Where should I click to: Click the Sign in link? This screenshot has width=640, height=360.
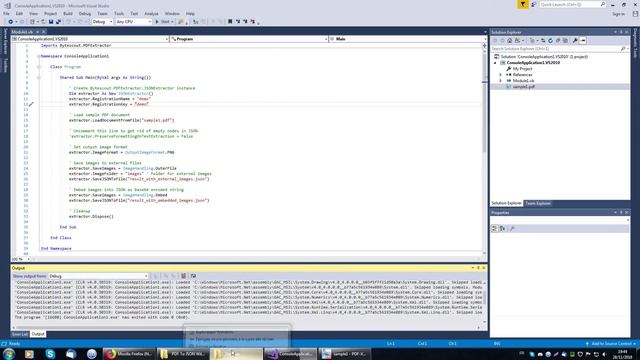[618, 14]
